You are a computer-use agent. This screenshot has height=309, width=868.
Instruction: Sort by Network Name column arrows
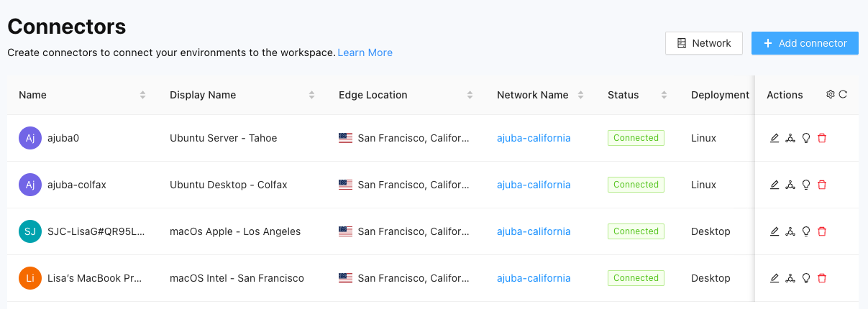[x=580, y=95]
